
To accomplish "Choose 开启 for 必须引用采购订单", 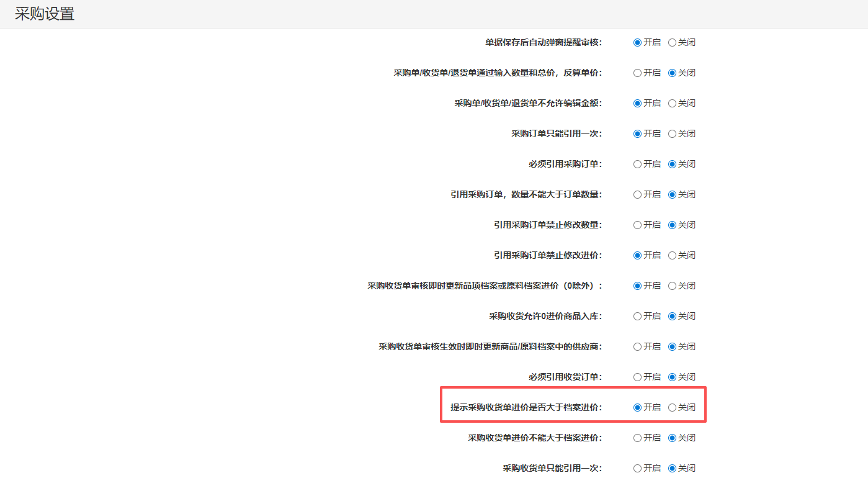I will click(637, 165).
